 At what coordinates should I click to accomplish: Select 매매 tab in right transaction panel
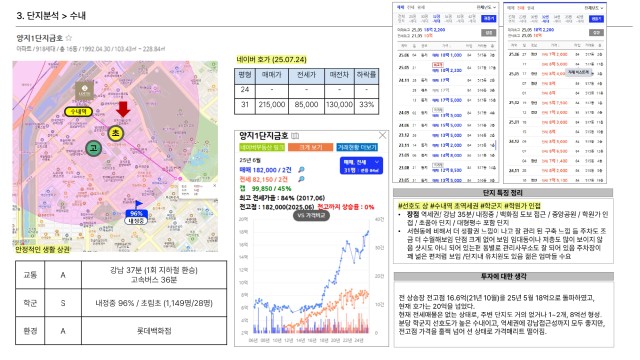pyautogui.click(x=511, y=8)
